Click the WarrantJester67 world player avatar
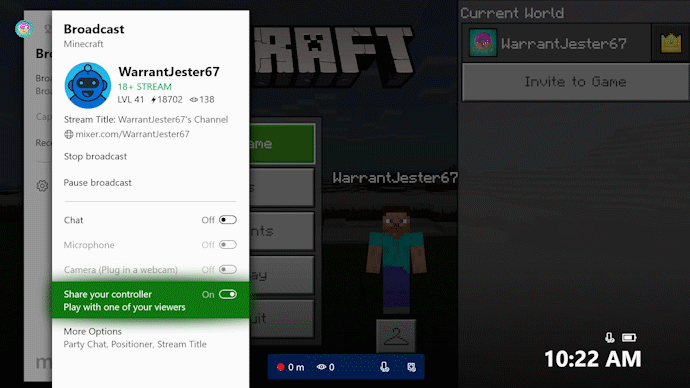 tap(483, 43)
